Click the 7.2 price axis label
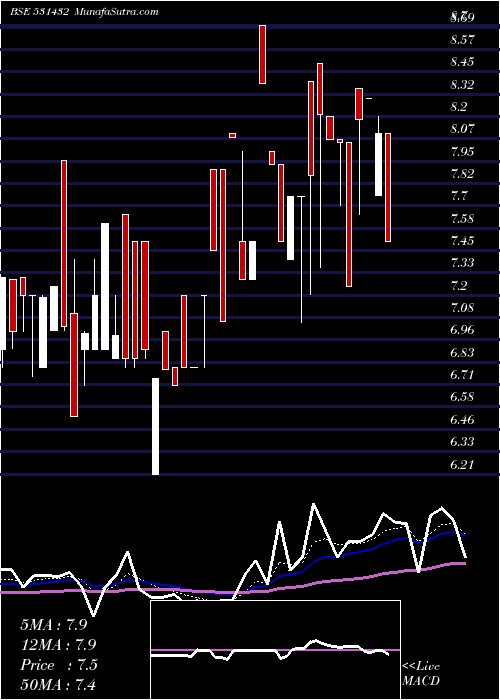 pos(459,285)
